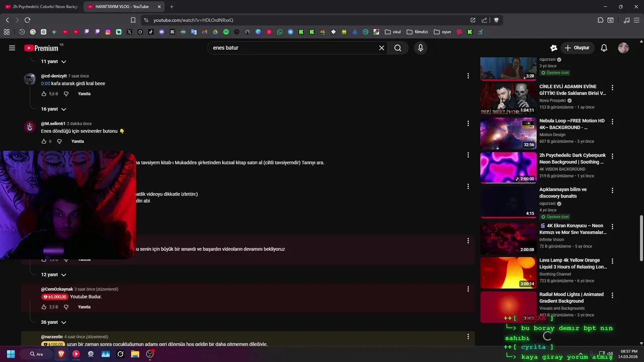Start voice search with microphone icon
The width and height of the screenshot is (644, 362).
point(421,48)
